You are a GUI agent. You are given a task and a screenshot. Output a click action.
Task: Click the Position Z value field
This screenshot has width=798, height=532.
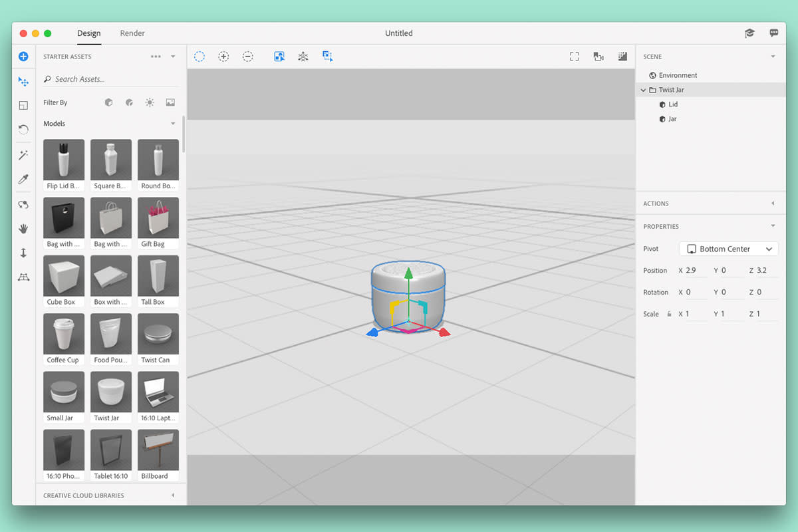click(x=767, y=271)
